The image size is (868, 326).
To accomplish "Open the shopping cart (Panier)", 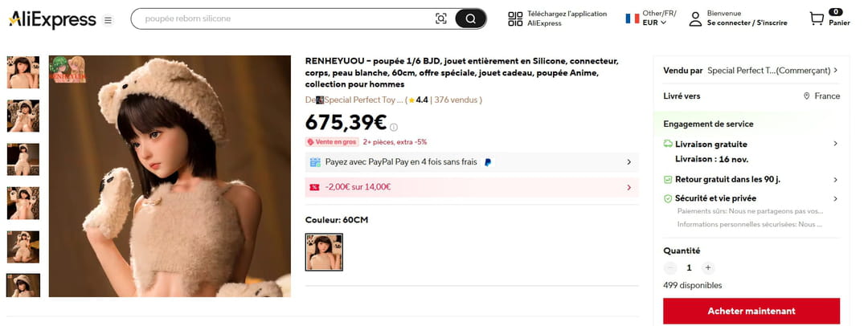I will (817, 18).
